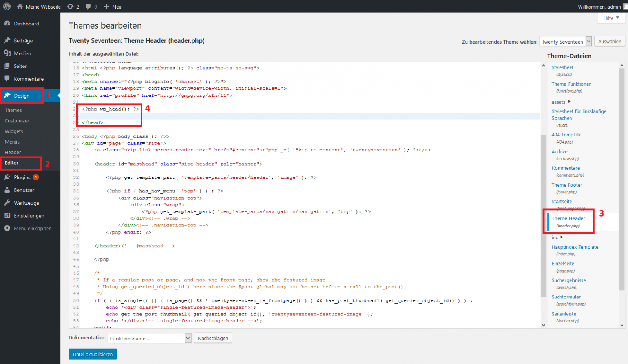Open the Twenty Seventeen theme dropdown
Image resolution: width=628 pixels, height=364 pixels.
[x=565, y=41]
